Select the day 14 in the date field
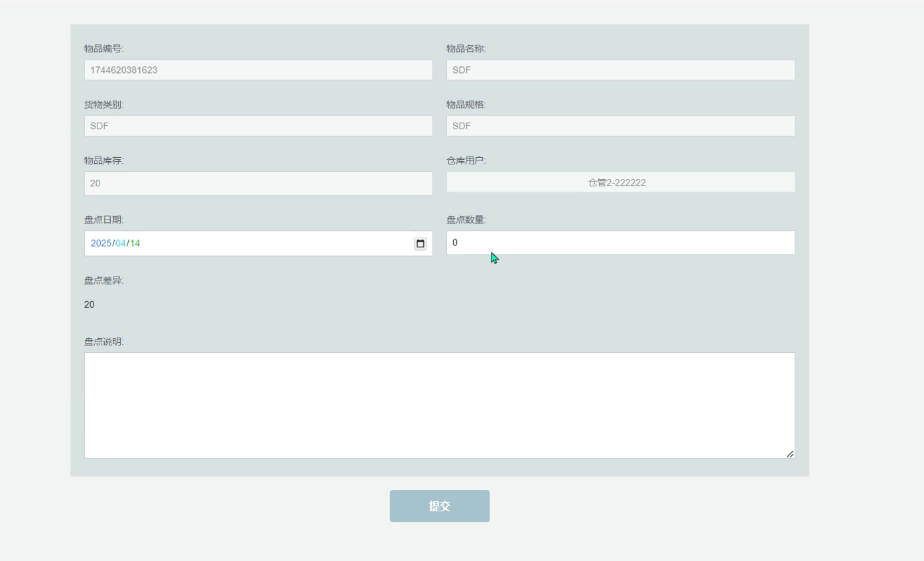 point(135,243)
